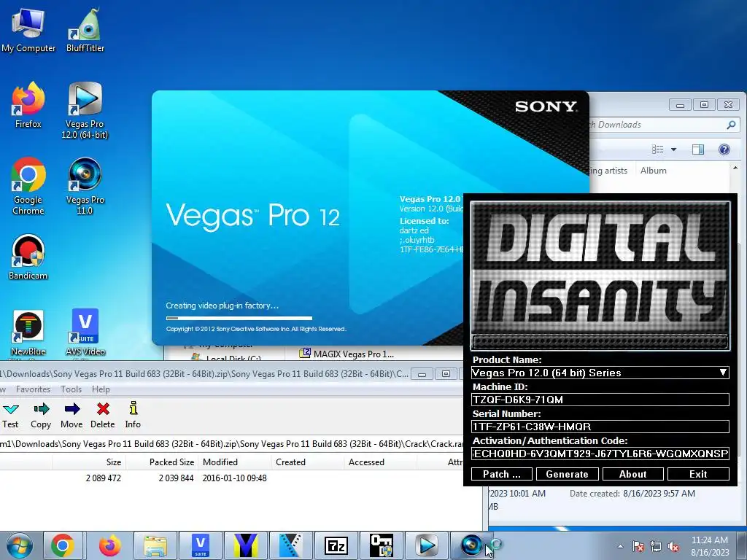Open Explorer help question-mark icon
The image size is (747, 560).
click(724, 149)
